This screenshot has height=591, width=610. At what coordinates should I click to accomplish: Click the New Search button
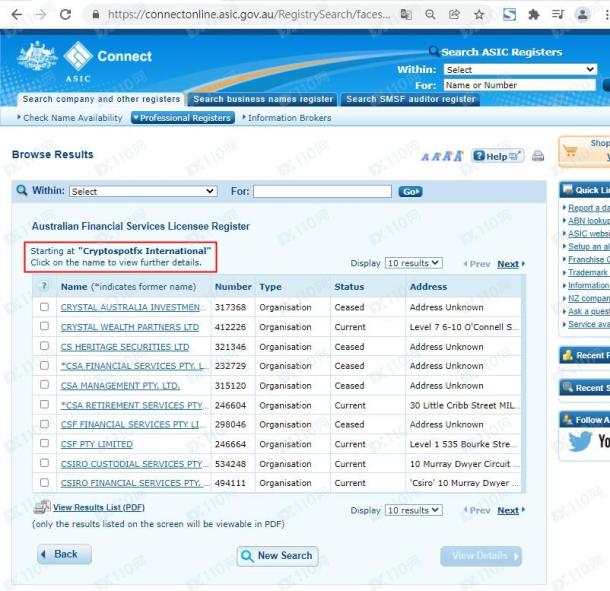pos(277,556)
